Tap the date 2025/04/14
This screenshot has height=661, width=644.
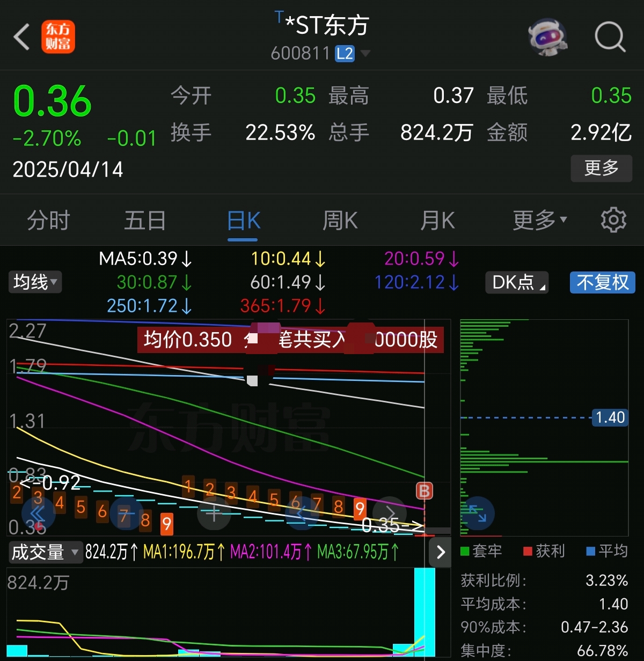click(x=68, y=170)
